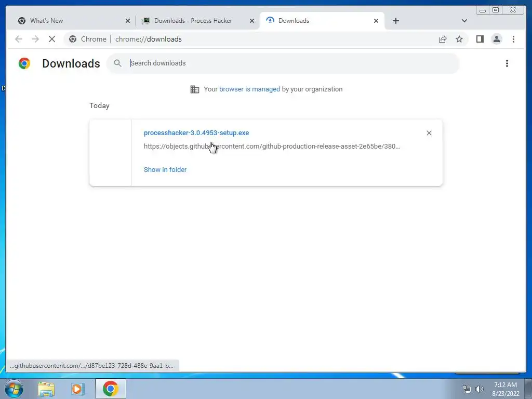Open the Downloads page more actions menu

pos(507,63)
